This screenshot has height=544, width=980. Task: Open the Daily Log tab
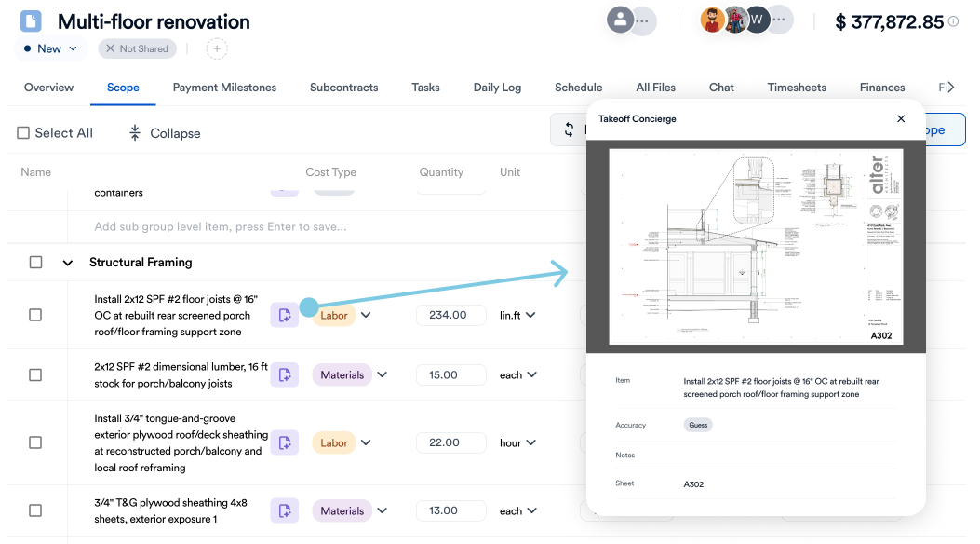[497, 88]
